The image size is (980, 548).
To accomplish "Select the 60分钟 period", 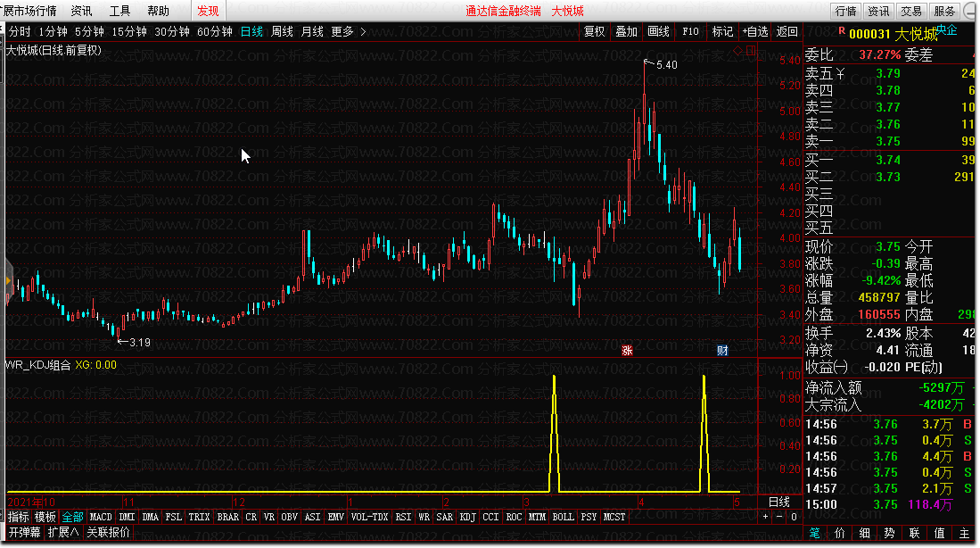I will coord(214,31).
